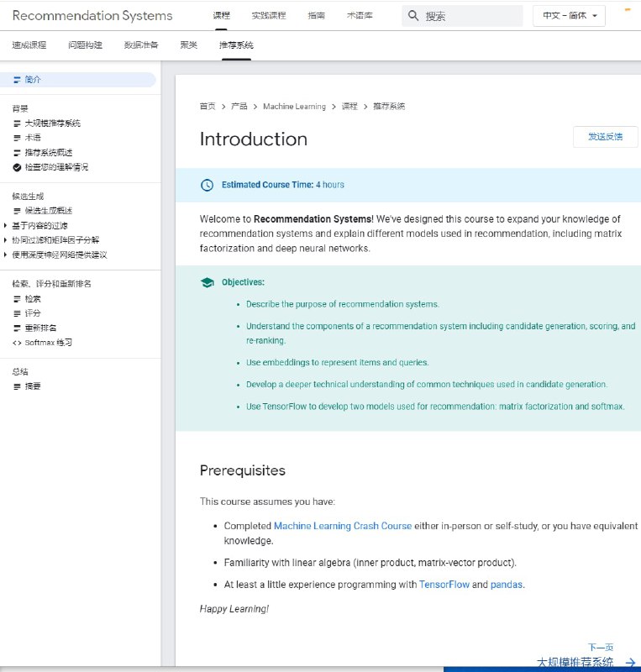Expand the 基于内容的过滤 section arrow

[x=5, y=225]
